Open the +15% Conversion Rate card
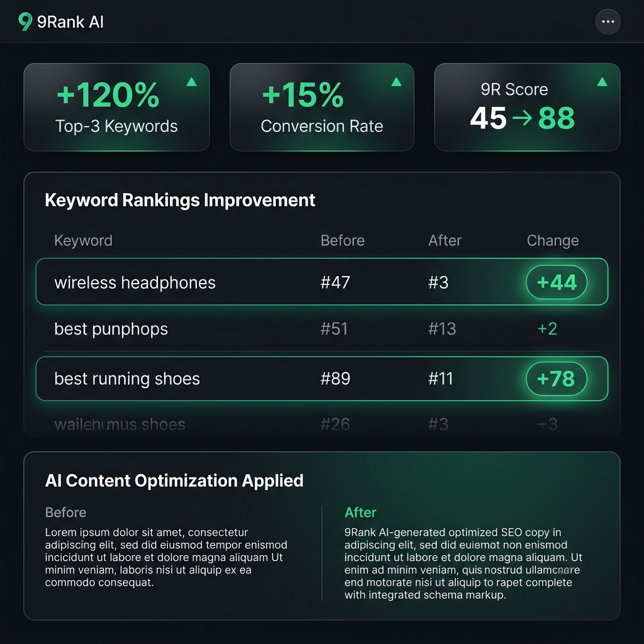This screenshot has width=644, height=644. [x=322, y=107]
